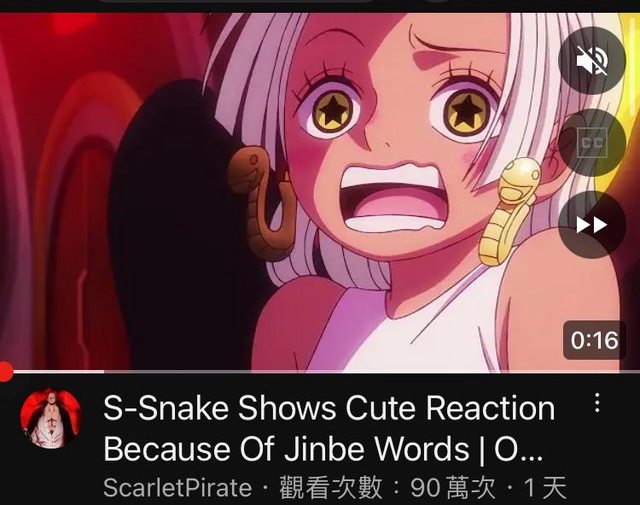Click the 觀看次數 90 萬次 view count
640x505 pixels.
point(387,487)
